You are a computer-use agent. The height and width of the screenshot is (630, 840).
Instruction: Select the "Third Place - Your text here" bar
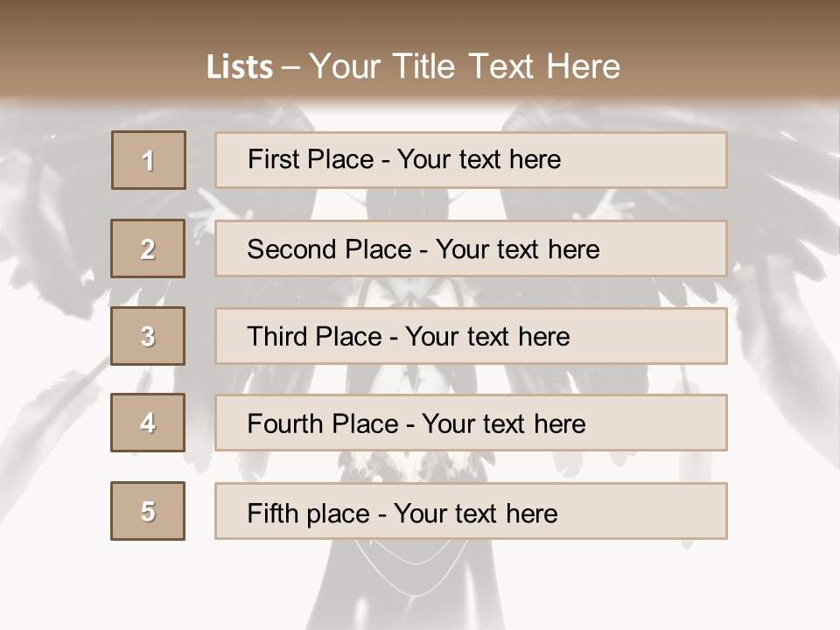point(471,336)
